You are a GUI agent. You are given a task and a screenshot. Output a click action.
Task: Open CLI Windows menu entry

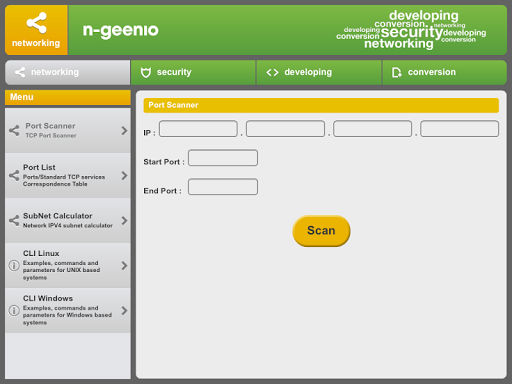tap(68, 311)
